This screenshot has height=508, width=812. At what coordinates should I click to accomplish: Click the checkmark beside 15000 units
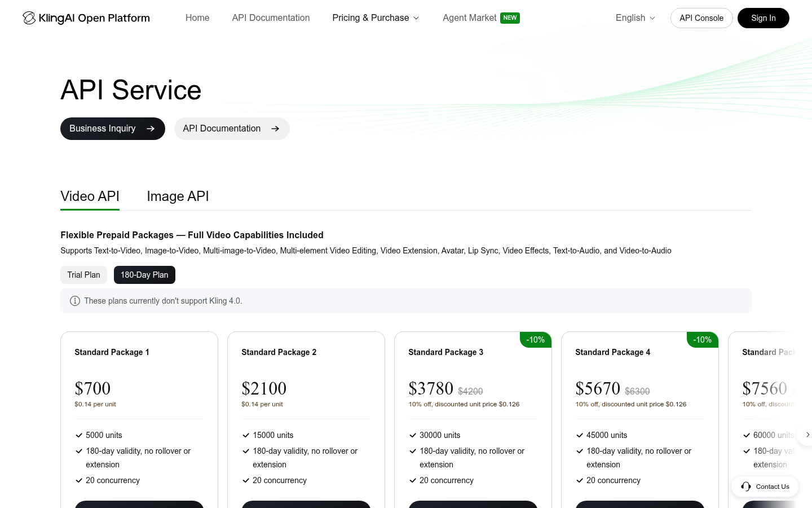(x=246, y=435)
